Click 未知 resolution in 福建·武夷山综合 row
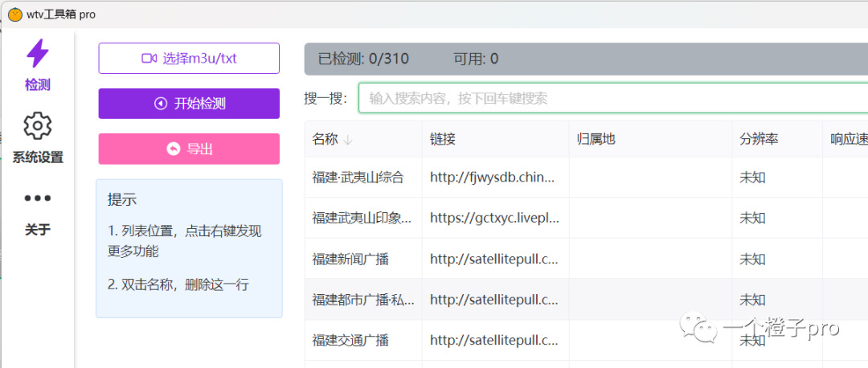This screenshot has height=368, width=868. [x=752, y=178]
